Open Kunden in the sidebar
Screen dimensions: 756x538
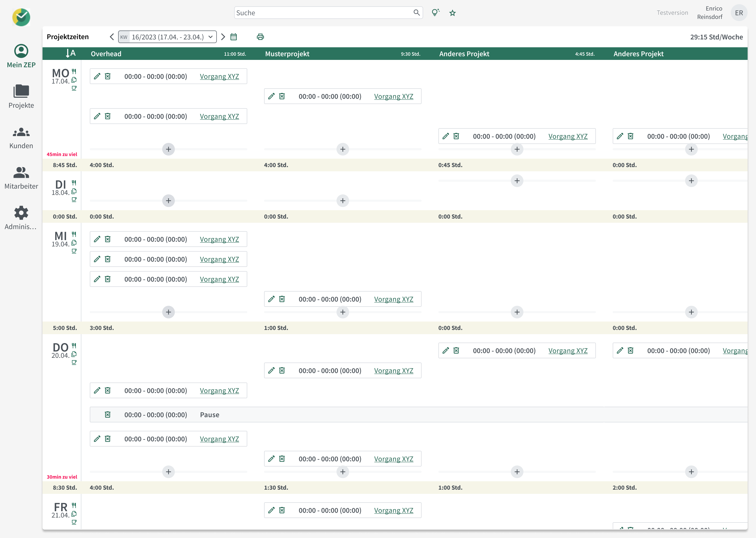coord(21,137)
